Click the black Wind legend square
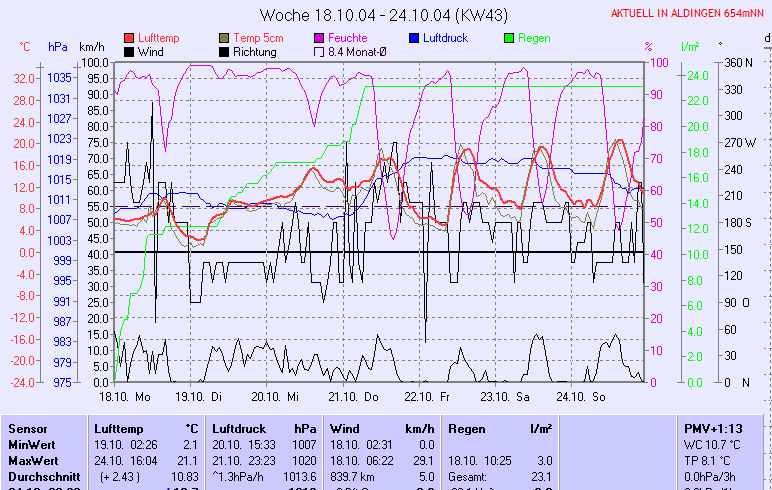 [x=129, y=51]
